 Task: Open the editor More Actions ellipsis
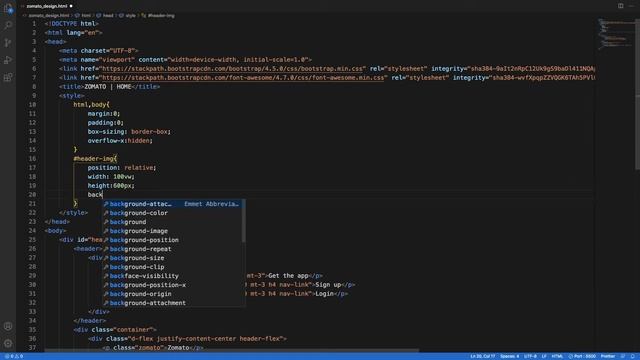point(631,6)
